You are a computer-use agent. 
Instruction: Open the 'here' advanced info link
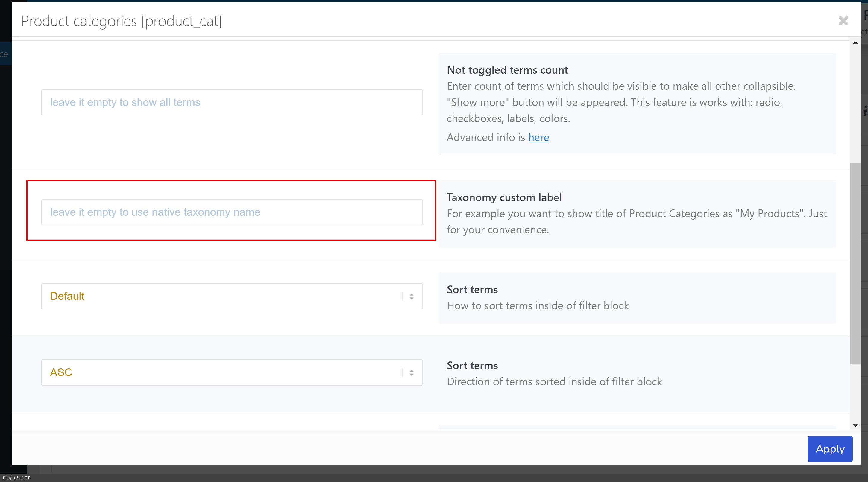538,137
